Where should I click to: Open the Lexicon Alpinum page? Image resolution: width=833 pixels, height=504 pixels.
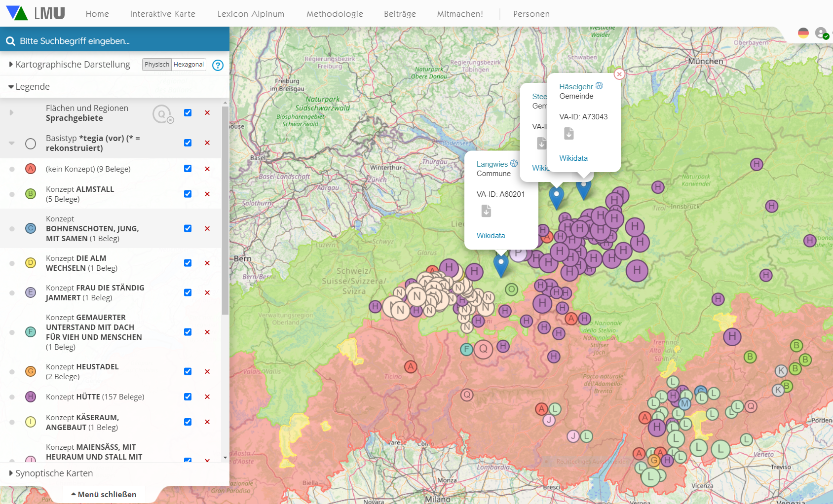point(251,14)
